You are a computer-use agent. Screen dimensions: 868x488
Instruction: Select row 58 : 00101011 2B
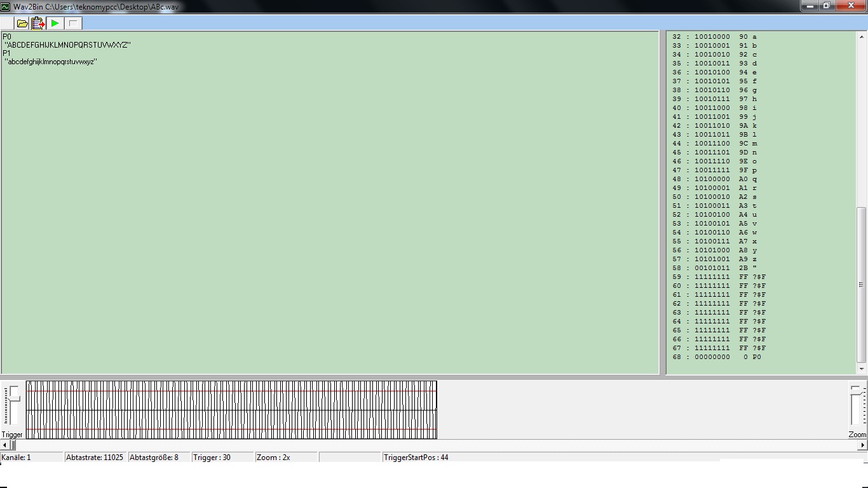pyautogui.click(x=715, y=268)
